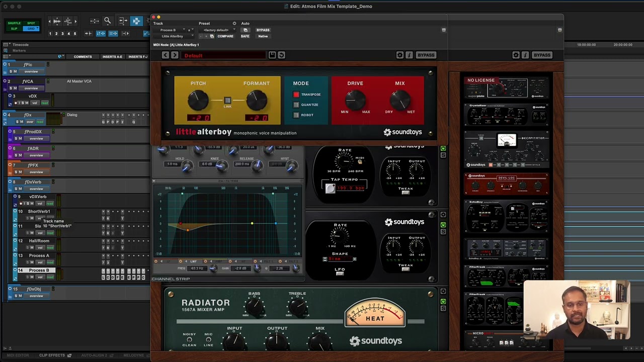
Task: Enable QUANTIZE mode in Little AlterBoy
Action: pos(296,105)
